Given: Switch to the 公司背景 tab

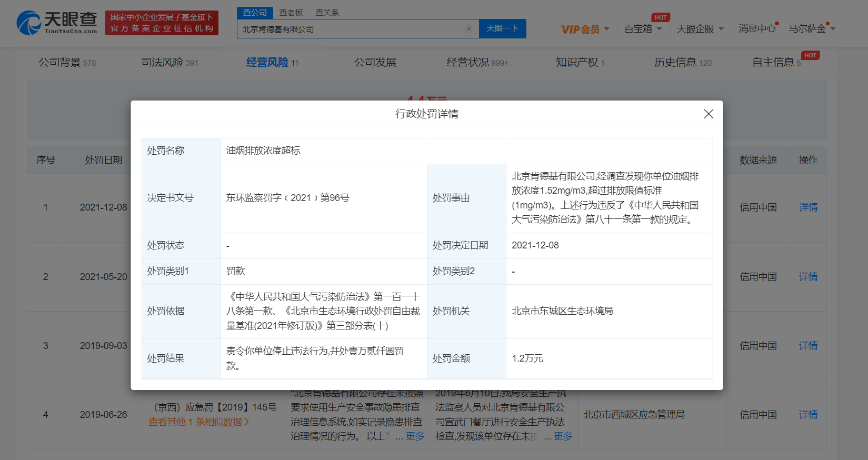Looking at the screenshot, I should pyautogui.click(x=67, y=63).
